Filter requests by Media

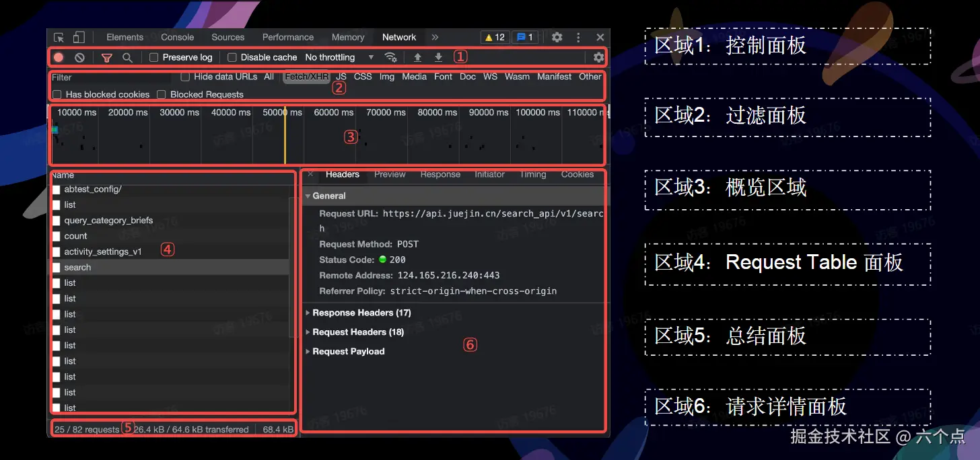(x=415, y=77)
